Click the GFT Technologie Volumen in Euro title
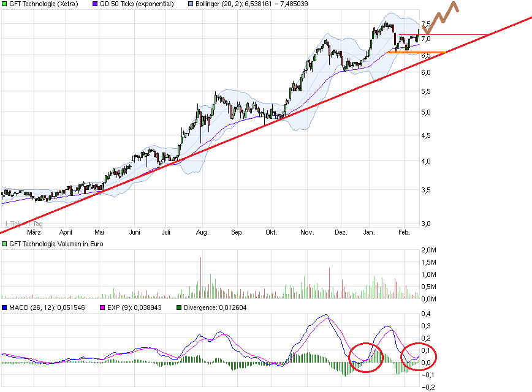 pos(54,244)
